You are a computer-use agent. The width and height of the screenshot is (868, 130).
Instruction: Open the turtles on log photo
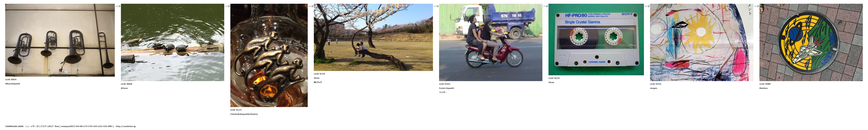pyautogui.click(x=172, y=42)
